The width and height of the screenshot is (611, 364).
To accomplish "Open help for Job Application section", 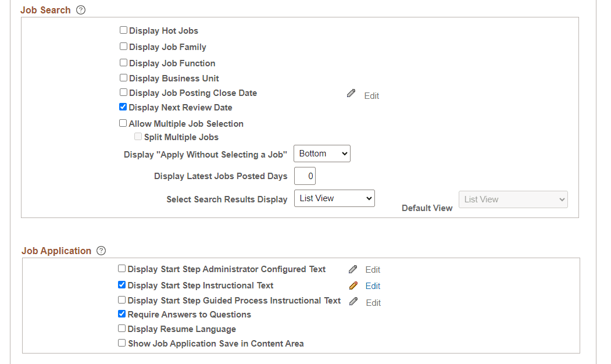I will tap(101, 251).
